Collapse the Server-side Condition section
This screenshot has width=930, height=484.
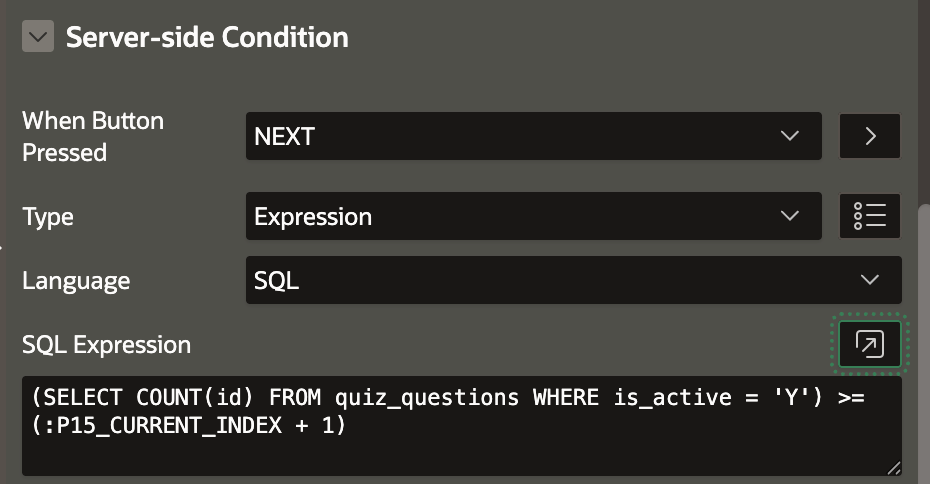click(x=38, y=38)
